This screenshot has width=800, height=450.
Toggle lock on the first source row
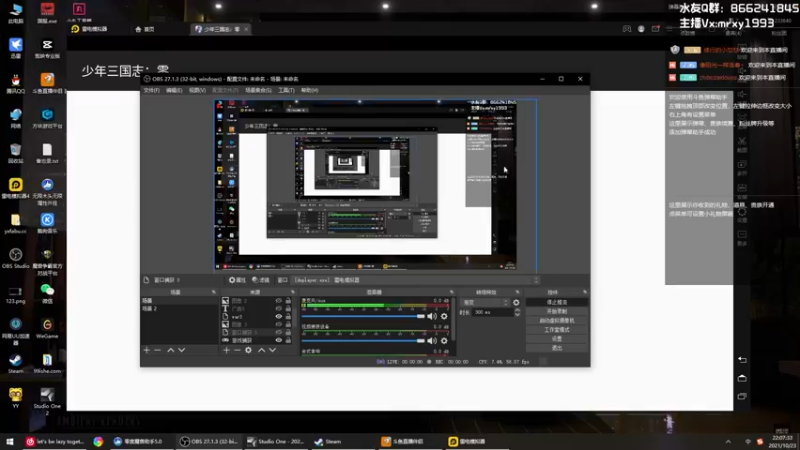[x=288, y=301]
